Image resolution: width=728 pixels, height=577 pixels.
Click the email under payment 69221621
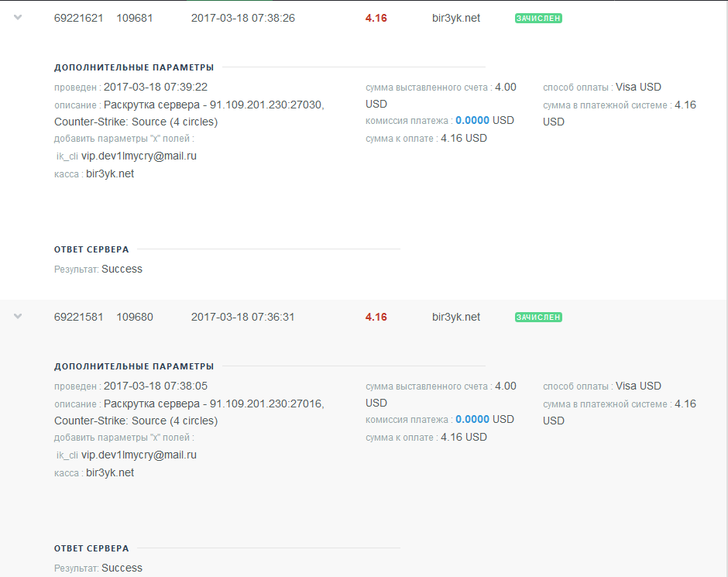pos(139,156)
